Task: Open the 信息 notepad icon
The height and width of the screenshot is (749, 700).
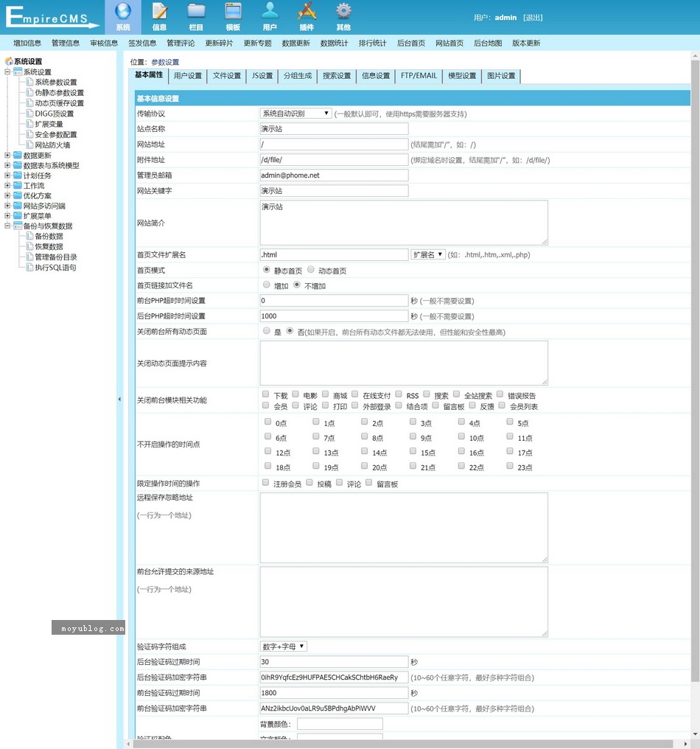Action: [159, 12]
